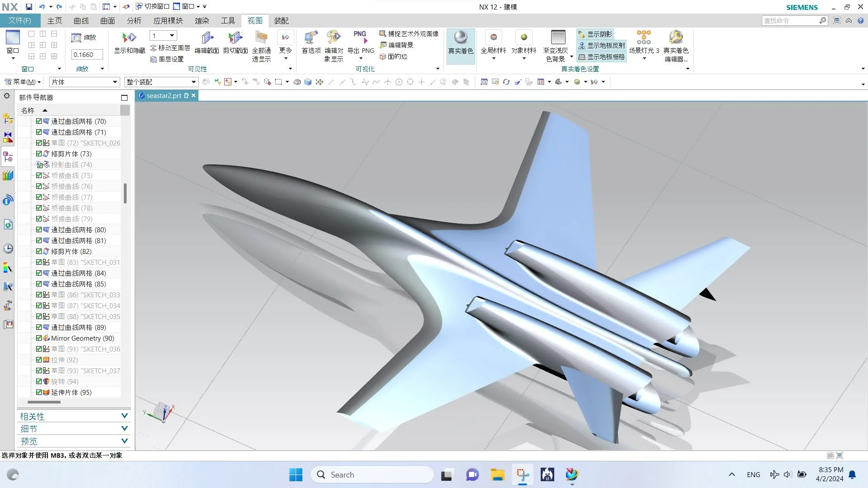Open File Explorer from Windows taskbar
Viewport: 868px width, 488px height.
pyautogui.click(x=497, y=475)
